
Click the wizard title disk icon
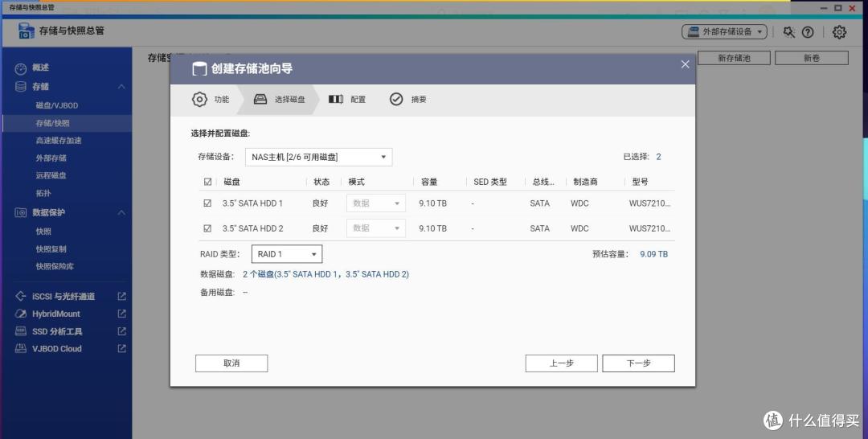point(199,69)
